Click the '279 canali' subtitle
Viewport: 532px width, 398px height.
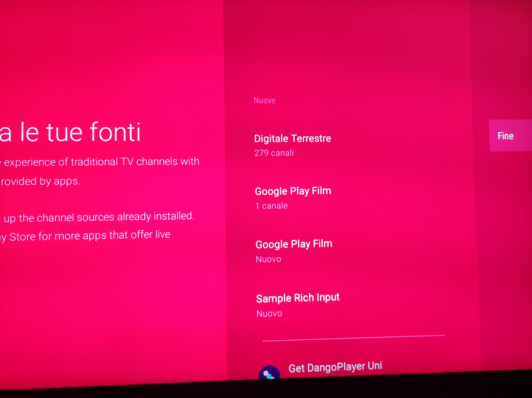pos(274,153)
